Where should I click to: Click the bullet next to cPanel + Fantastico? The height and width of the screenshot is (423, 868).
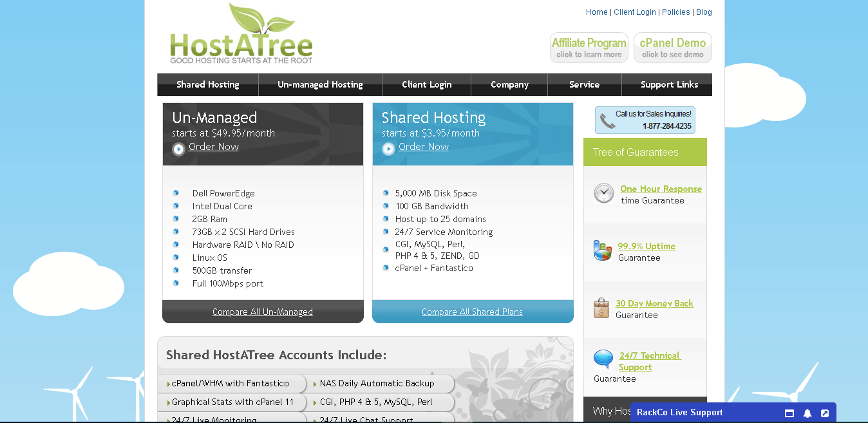[x=386, y=267]
